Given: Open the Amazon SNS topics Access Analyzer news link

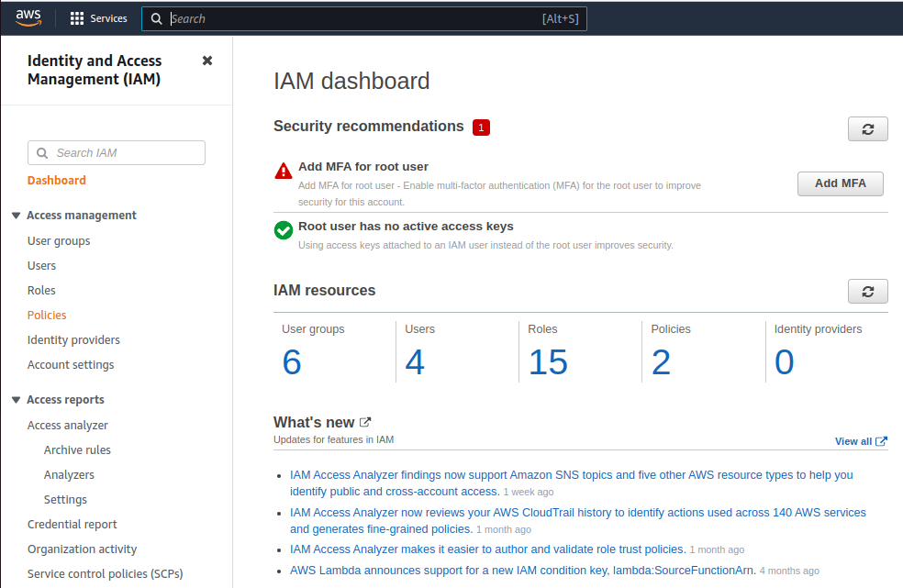Looking at the screenshot, I should 572,483.
